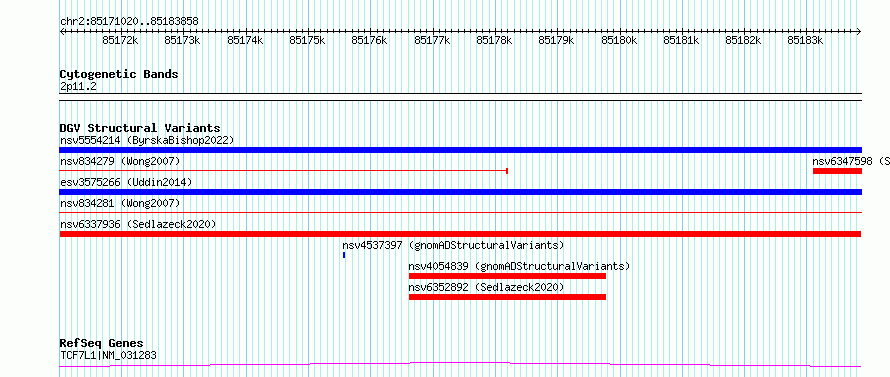The width and height of the screenshot is (890, 377).
Task: Select the magenta TCF7L1 gene track line
Action: coord(460,364)
